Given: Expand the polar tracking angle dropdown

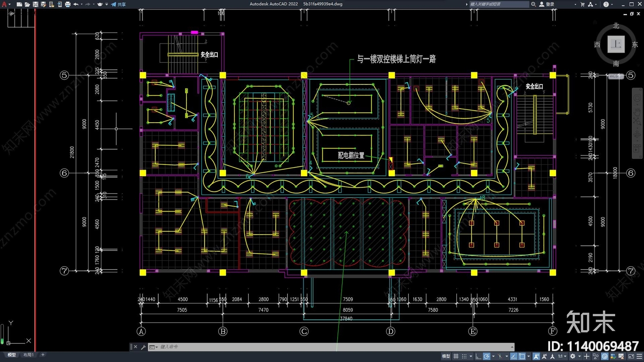Looking at the screenshot, I should click(x=493, y=356).
